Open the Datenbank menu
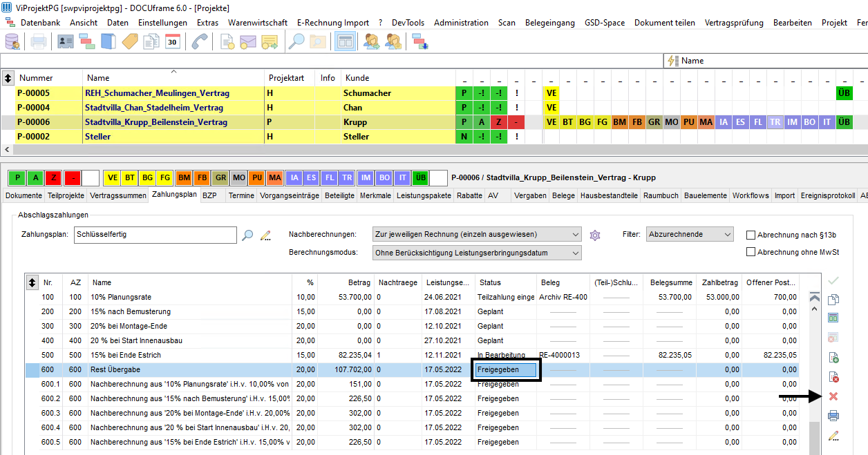 [39, 23]
